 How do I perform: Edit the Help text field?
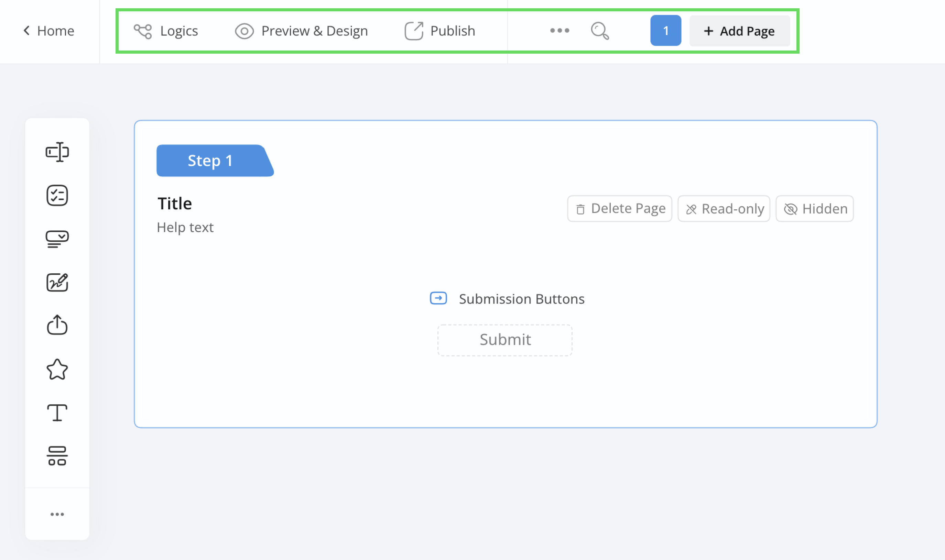coord(185,228)
